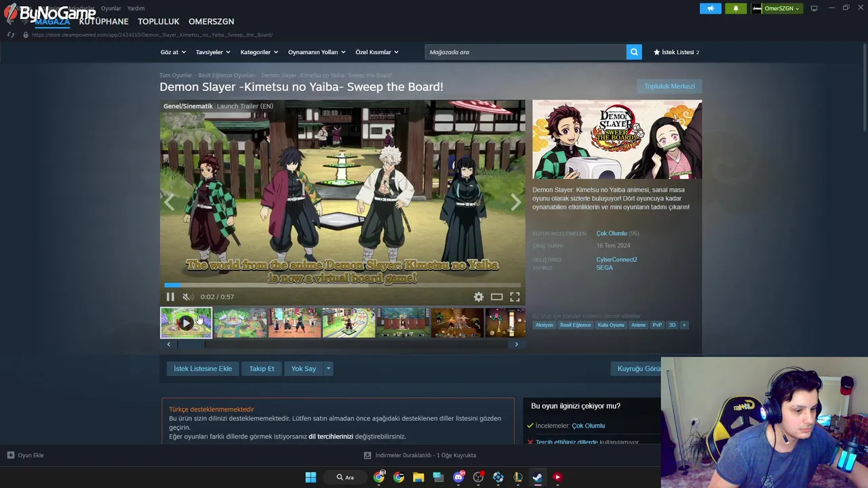Go to the next media item arrow
868x488 pixels.
(516, 202)
